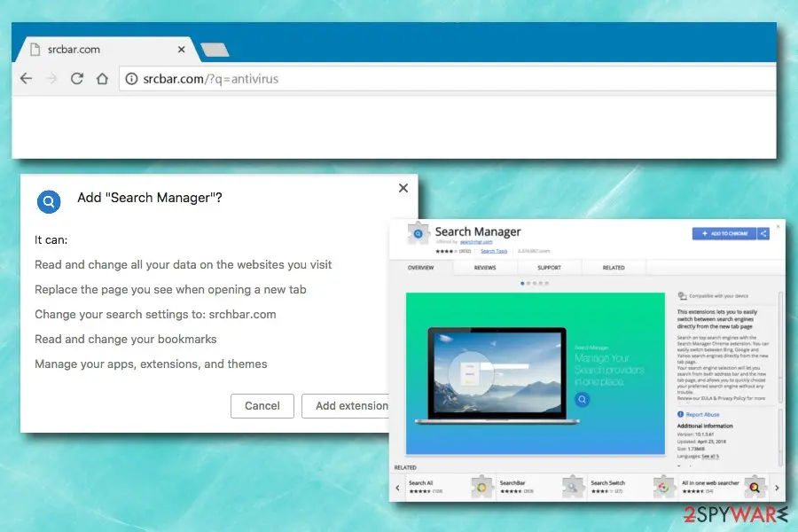Reload the srcbar.com page

tap(77, 78)
